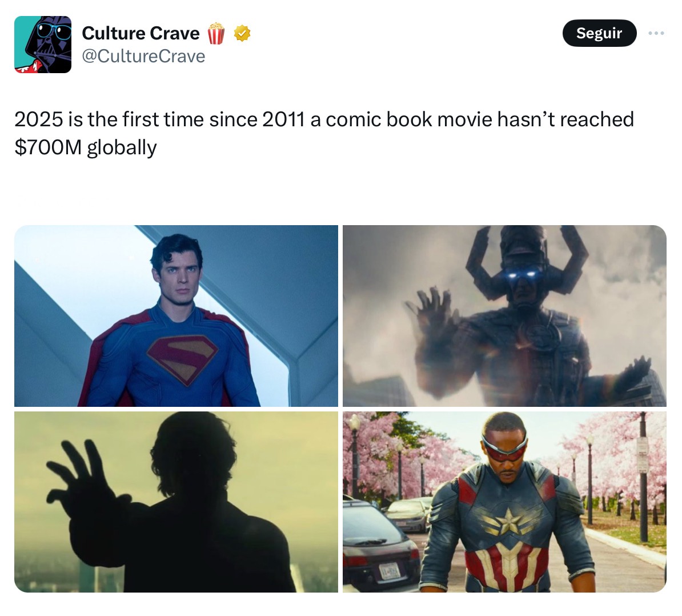Click the Culture Crave display name
This screenshot has height=616, width=682.
[x=141, y=33]
